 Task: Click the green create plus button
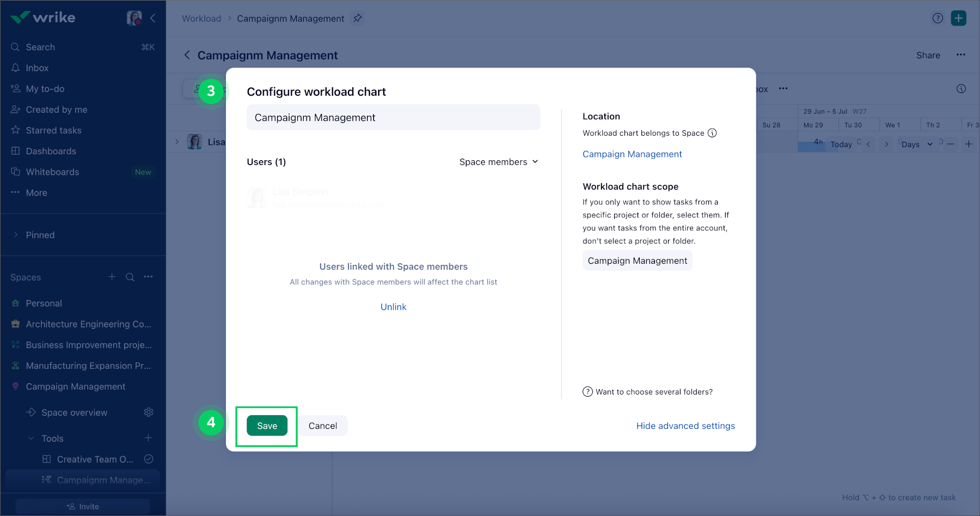coord(959,18)
